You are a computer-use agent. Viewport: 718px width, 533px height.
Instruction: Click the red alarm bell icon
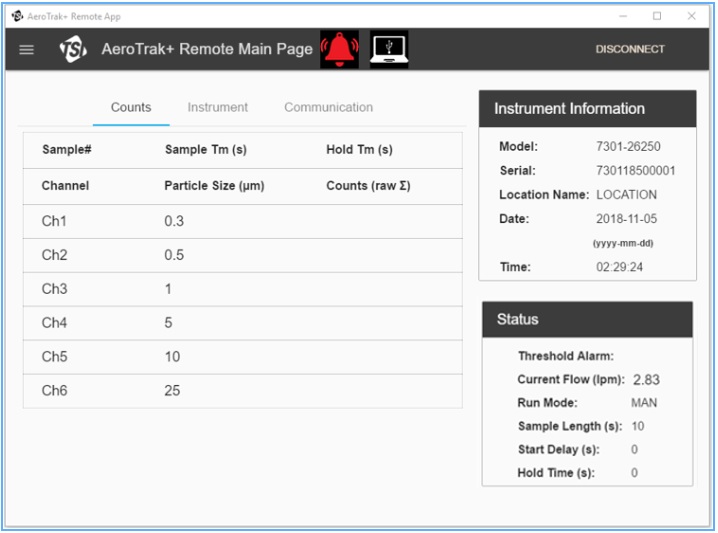pos(339,49)
